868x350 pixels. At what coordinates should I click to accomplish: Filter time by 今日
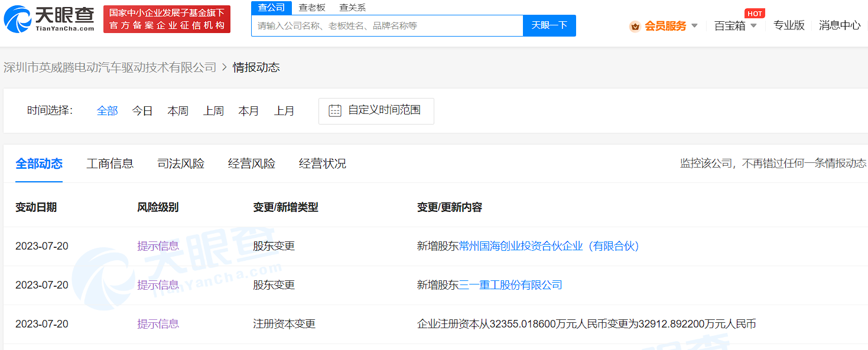click(x=142, y=111)
